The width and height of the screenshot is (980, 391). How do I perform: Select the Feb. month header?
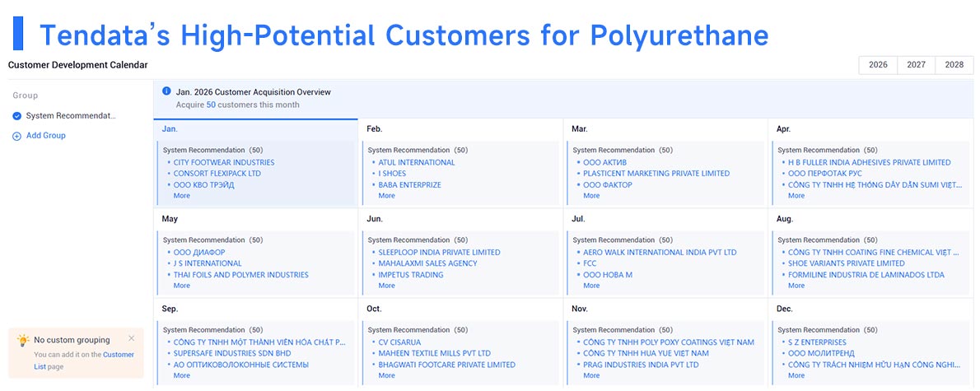tap(375, 129)
